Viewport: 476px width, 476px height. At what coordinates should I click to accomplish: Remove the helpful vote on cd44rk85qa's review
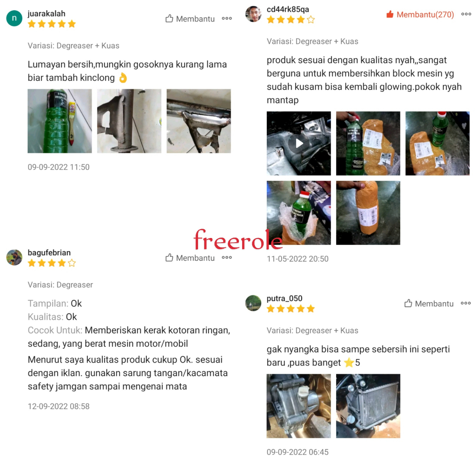(420, 14)
